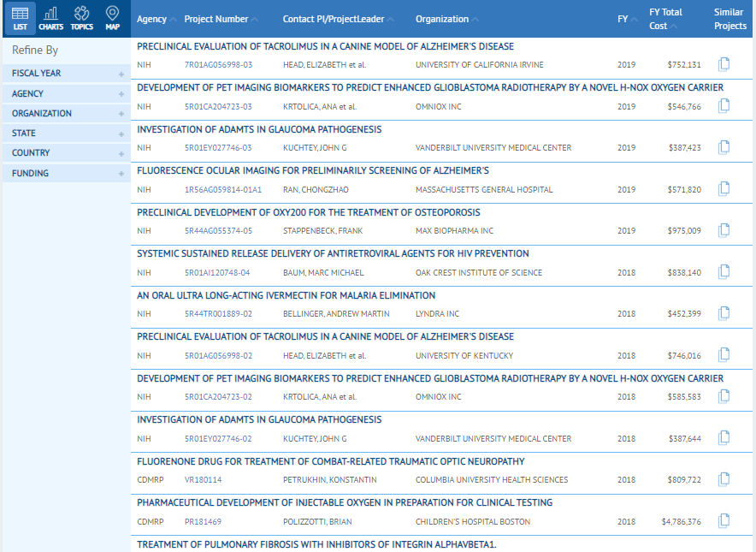Sort results by Project Number column
The height and width of the screenshot is (552, 756).
point(221,20)
